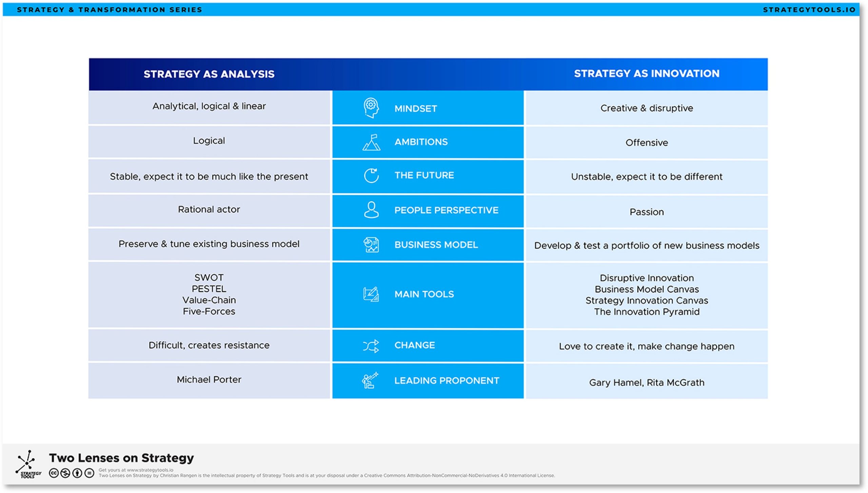Click the Michael Porter cell
Image resolution: width=868 pixels, height=493 pixels.
(x=209, y=379)
